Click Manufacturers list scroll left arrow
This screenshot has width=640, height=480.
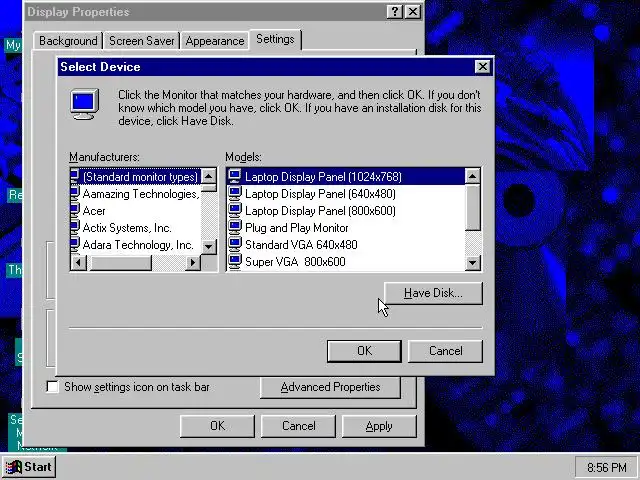(78, 262)
